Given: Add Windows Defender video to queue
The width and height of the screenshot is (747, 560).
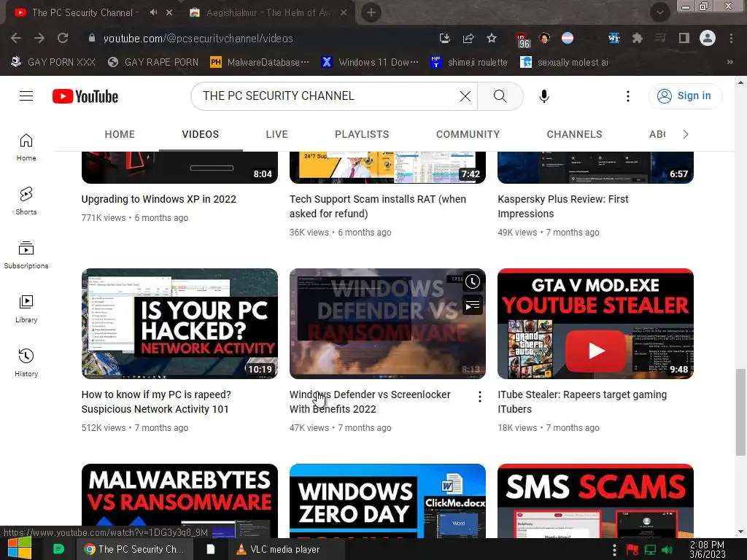Looking at the screenshot, I should [x=472, y=306].
